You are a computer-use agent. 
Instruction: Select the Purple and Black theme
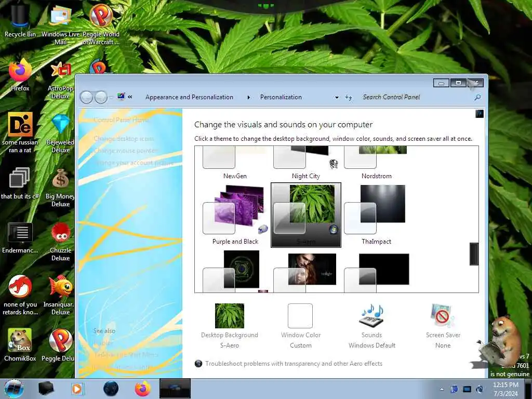(x=235, y=215)
